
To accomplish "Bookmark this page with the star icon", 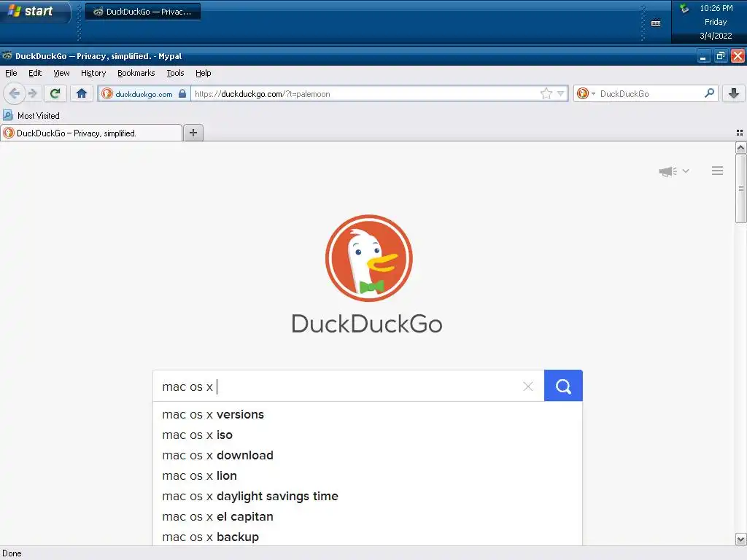I will [x=546, y=94].
